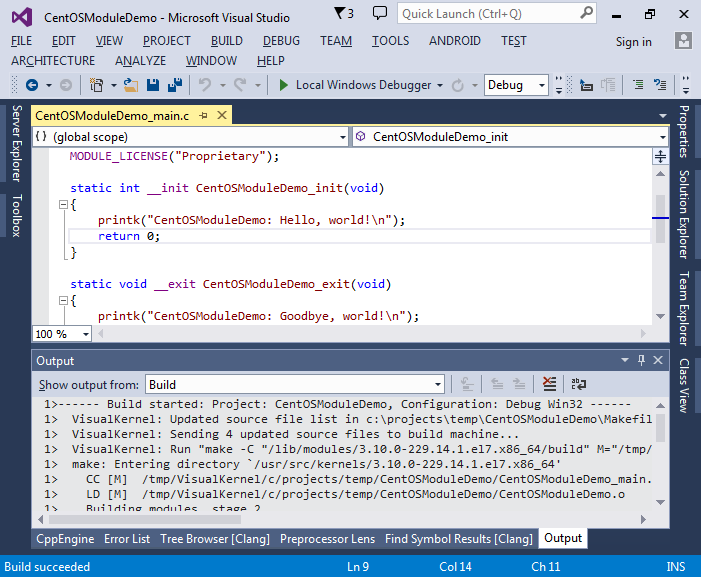The width and height of the screenshot is (701, 577).
Task: Click the Restart/refresh debugger icon
Action: pyautogui.click(x=458, y=85)
